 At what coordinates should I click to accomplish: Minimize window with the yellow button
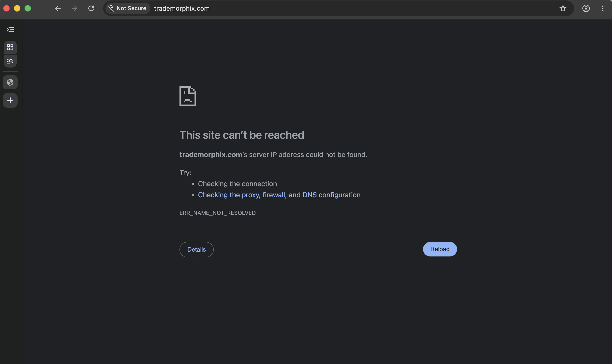17,8
